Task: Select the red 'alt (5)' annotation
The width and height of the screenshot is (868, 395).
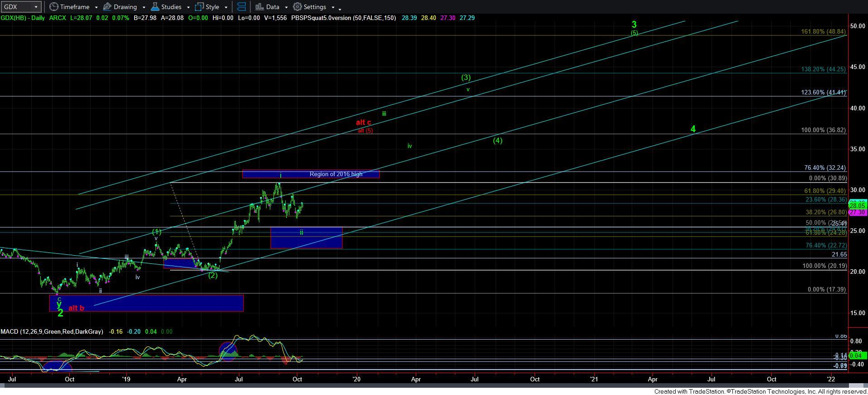Action: [366, 131]
